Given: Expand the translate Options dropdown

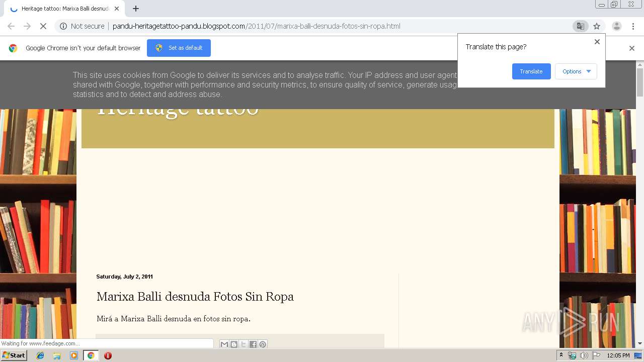Looking at the screenshot, I should pos(576,71).
